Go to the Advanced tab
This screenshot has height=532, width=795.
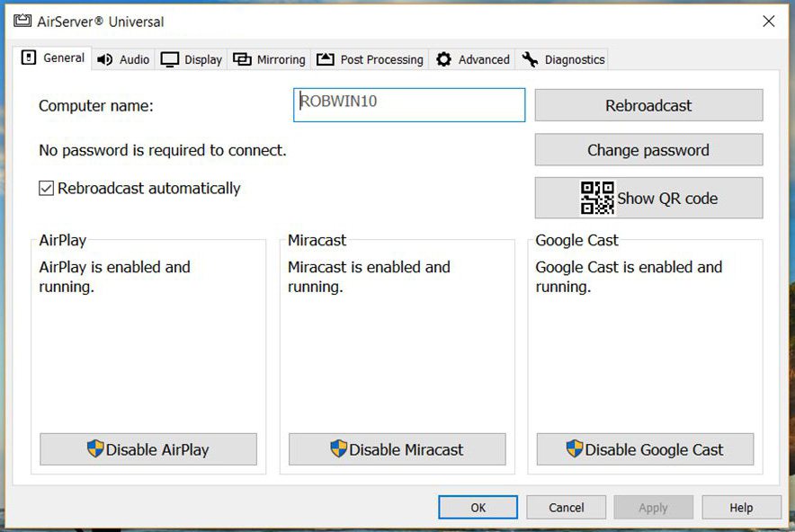[x=472, y=59]
